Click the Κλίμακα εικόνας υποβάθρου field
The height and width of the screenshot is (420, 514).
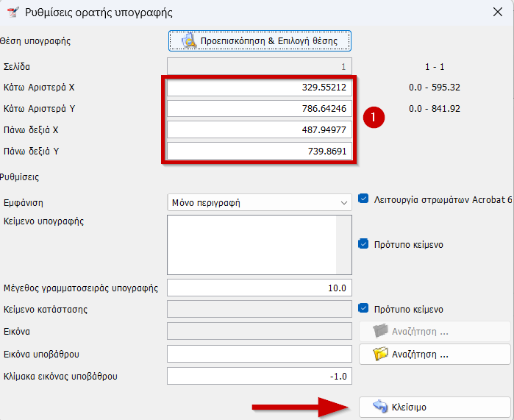[x=260, y=377]
